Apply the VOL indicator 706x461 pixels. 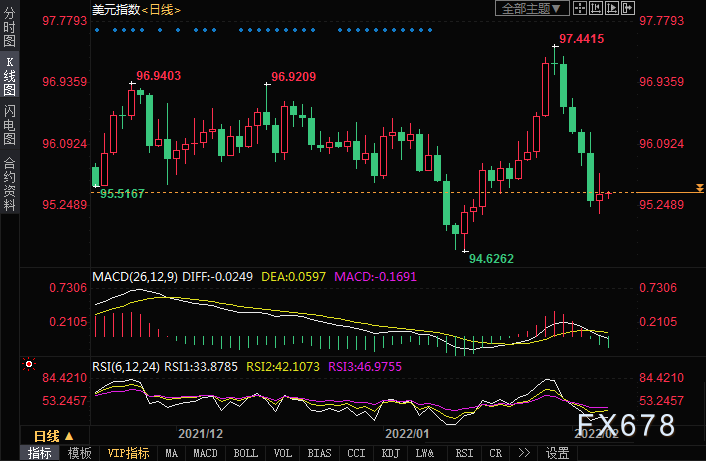[282, 453]
